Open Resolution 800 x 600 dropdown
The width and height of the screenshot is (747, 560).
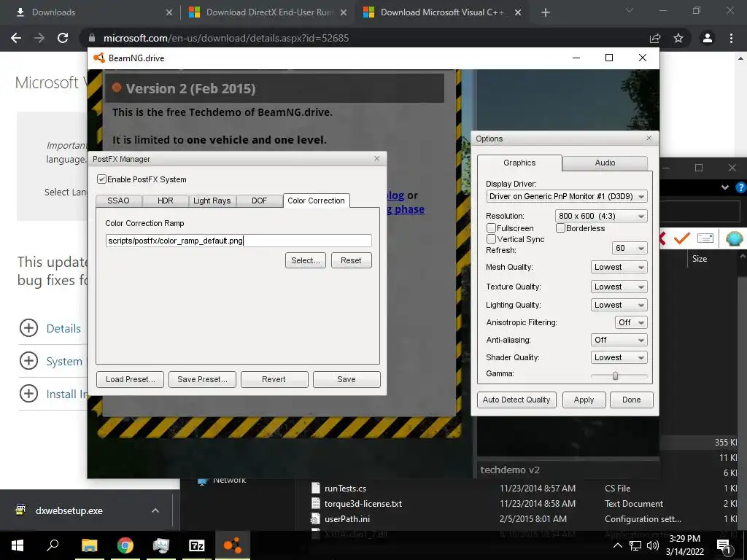(x=601, y=216)
